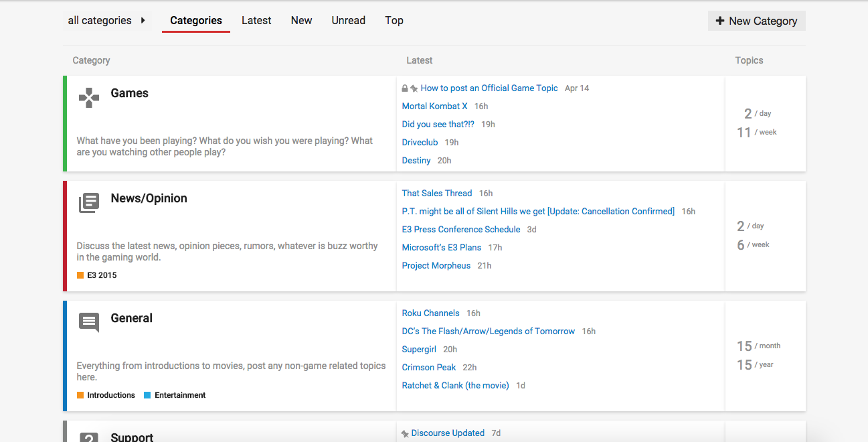The height and width of the screenshot is (442, 868).
Task: Click the blue Entertainment subcategory swatch
Action: 147,395
